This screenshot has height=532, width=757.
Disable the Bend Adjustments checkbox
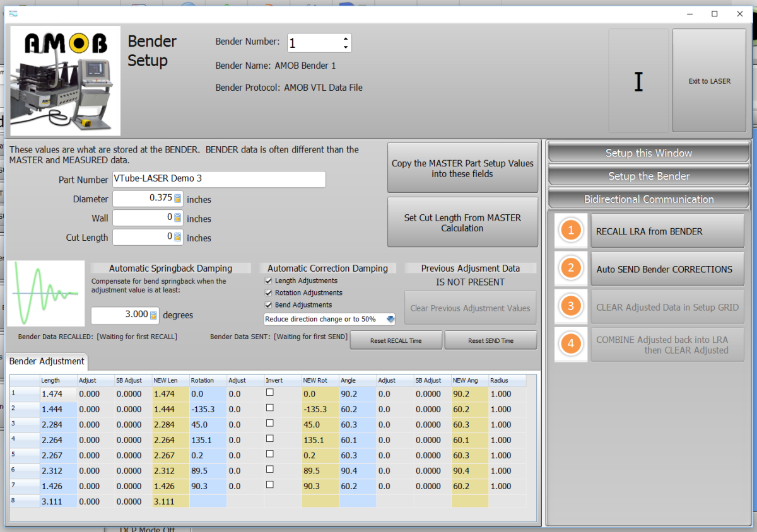coord(269,304)
